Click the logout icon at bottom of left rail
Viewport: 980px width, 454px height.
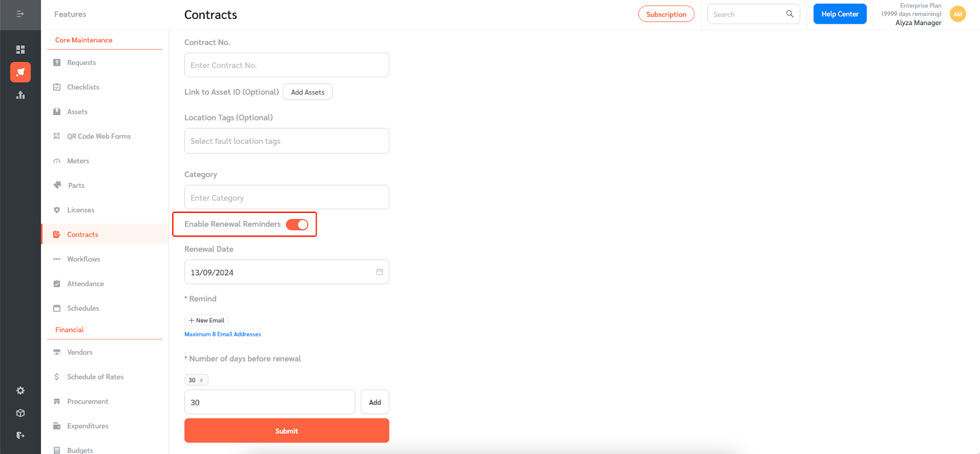click(20, 436)
